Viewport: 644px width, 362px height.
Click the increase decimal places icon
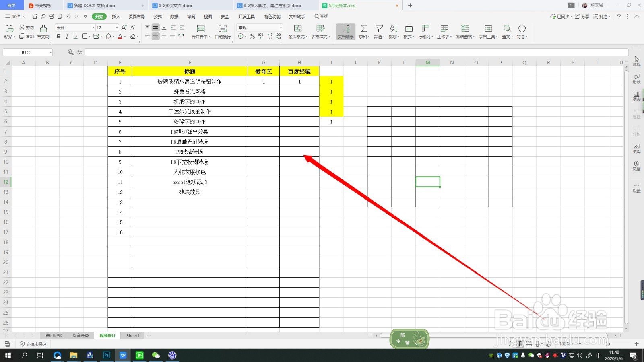pyautogui.click(x=270, y=36)
